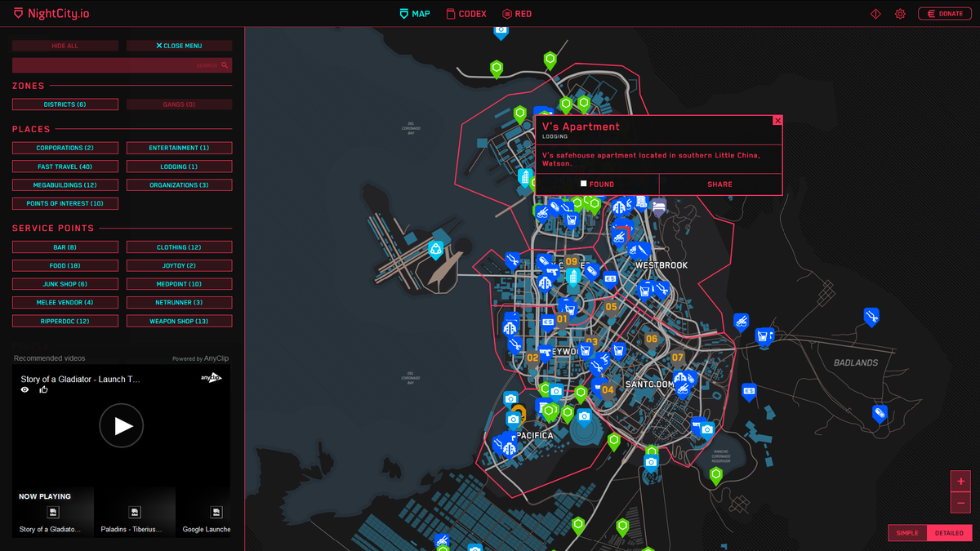Open the RED tab
Image resolution: width=980 pixels, height=551 pixels.
517,14
